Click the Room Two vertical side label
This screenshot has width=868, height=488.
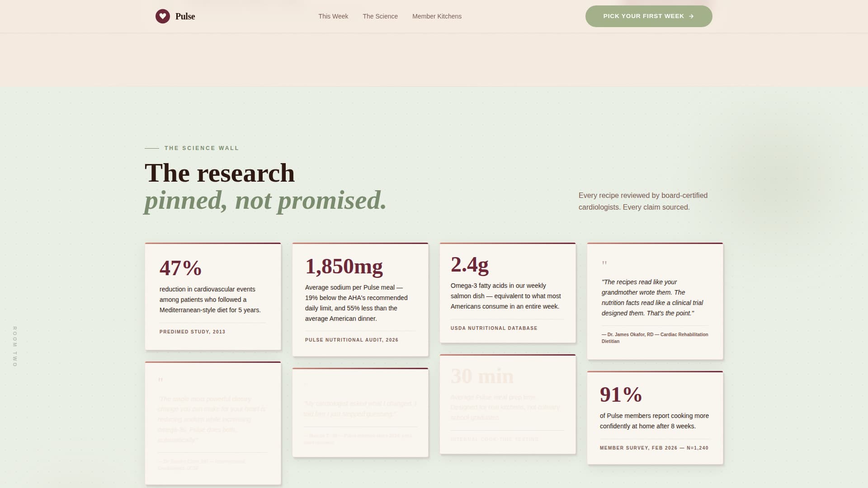click(15, 347)
